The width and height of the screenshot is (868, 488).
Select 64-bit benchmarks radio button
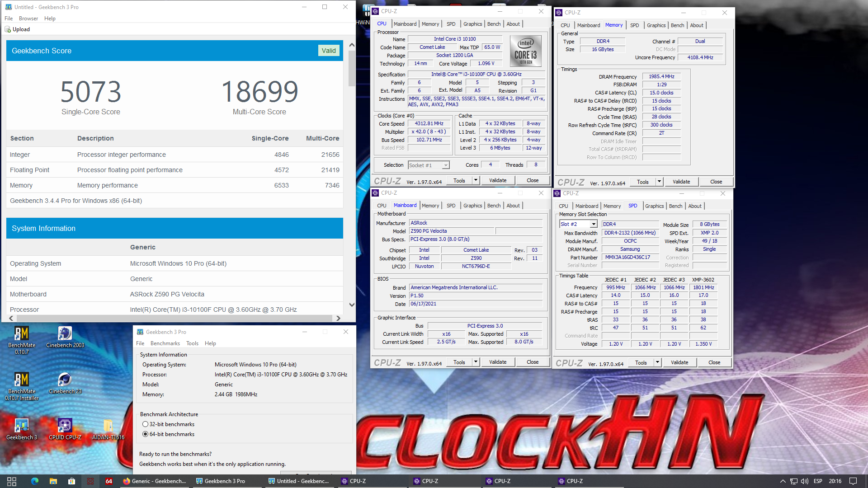(x=145, y=434)
